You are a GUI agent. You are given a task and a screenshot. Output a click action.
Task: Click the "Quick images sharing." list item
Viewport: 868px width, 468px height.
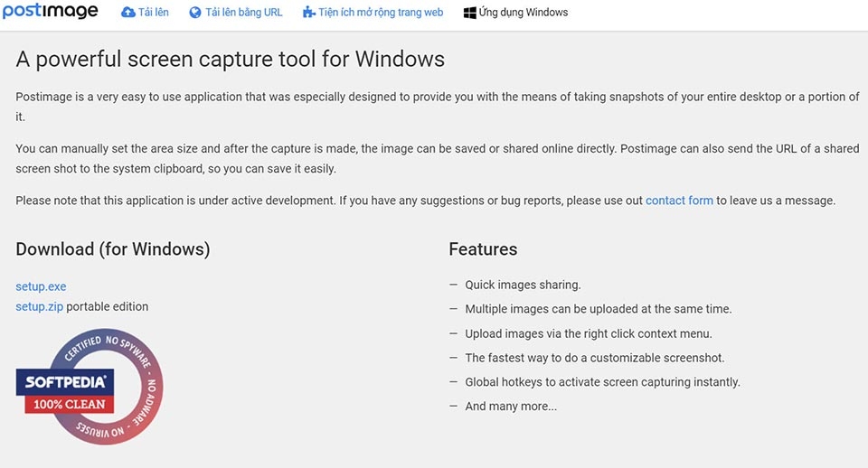coord(523,285)
